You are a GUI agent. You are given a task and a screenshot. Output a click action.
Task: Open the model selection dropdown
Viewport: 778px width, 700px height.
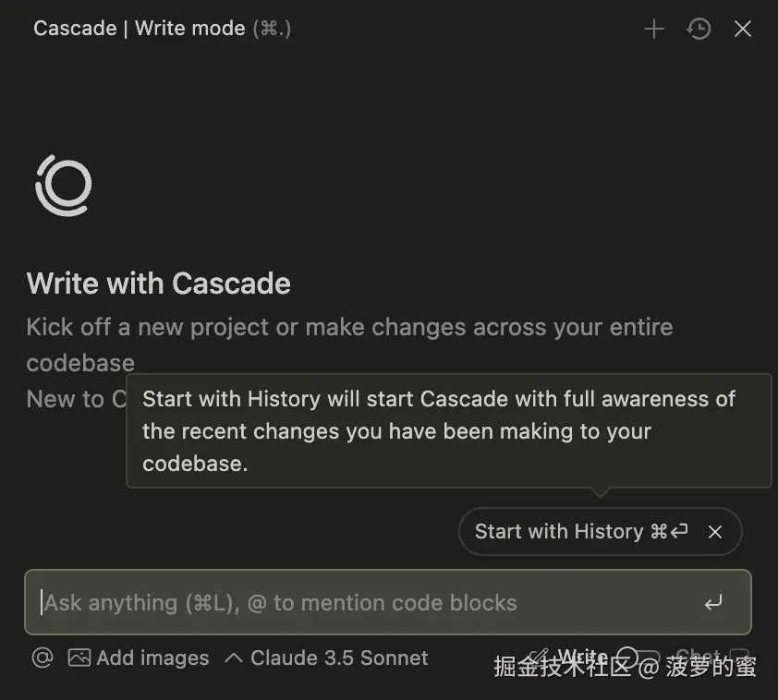pyautogui.click(x=338, y=658)
